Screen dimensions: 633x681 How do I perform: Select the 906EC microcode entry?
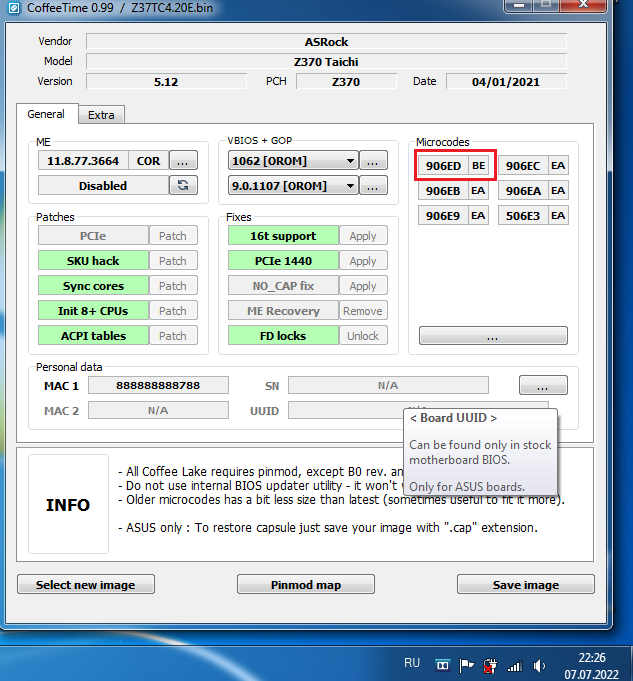[523, 165]
